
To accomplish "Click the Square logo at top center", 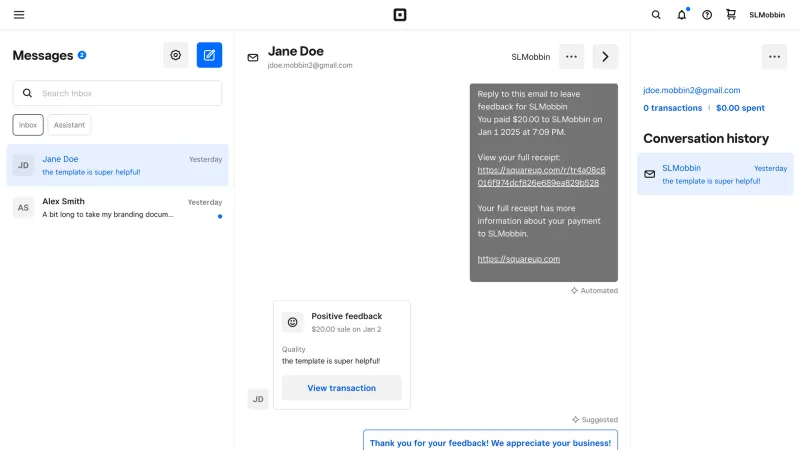I will click(x=400, y=15).
